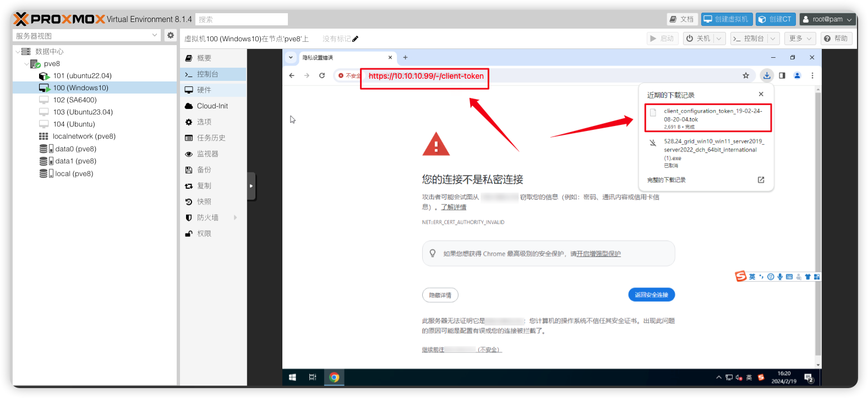Open the 控制台 console tab
The height and width of the screenshot is (398, 868).
(213, 74)
